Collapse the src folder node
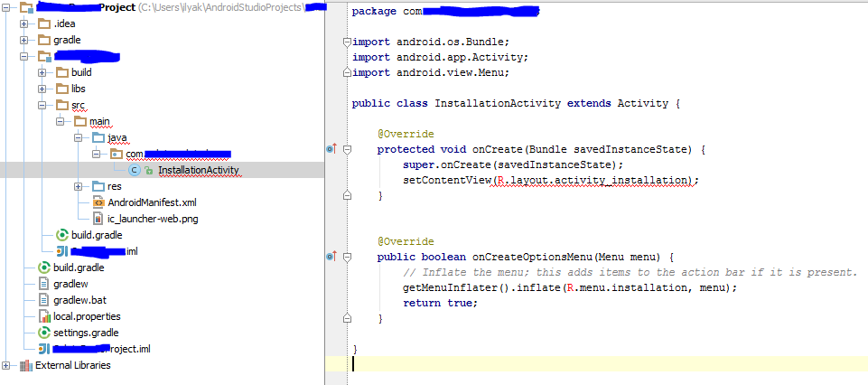This screenshot has width=868, height=385. [42, 105]
